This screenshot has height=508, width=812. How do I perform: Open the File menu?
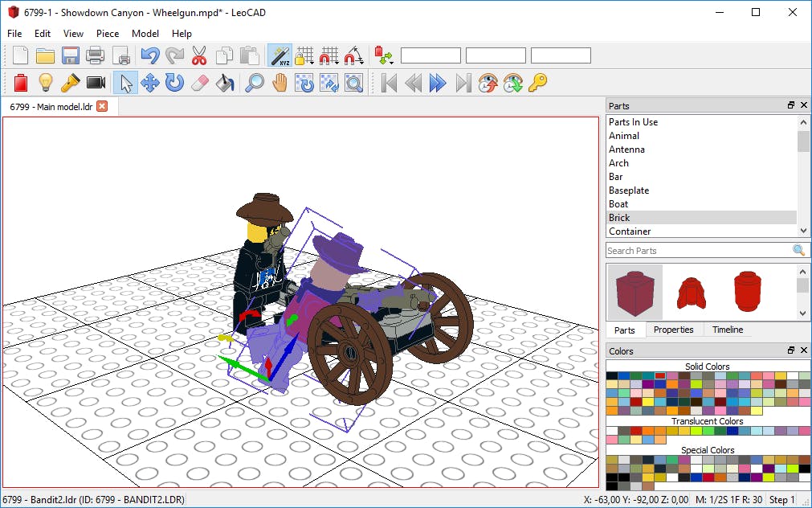[14, 34]
